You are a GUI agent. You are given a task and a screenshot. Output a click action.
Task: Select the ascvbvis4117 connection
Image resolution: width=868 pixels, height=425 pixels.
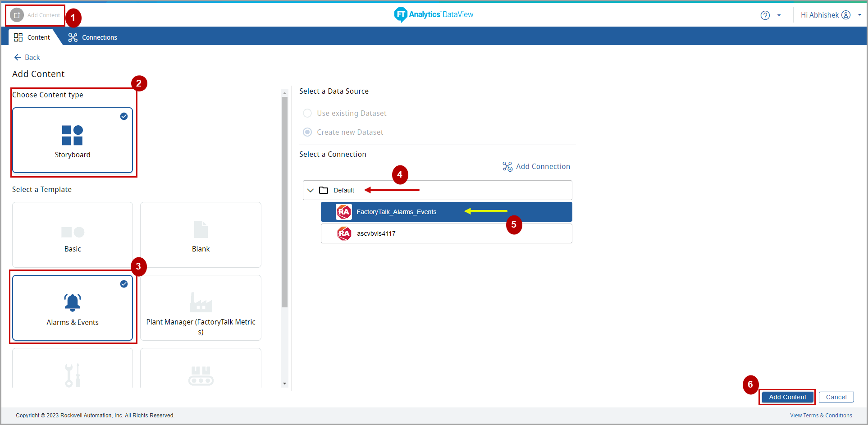[x=446, y=233]
